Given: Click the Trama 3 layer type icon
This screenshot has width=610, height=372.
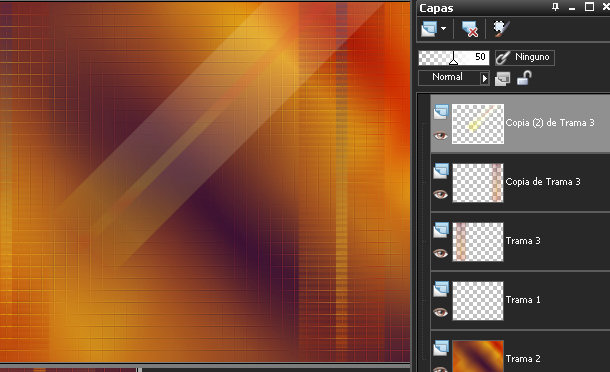Looking at the screenshot, I should 441,230.
